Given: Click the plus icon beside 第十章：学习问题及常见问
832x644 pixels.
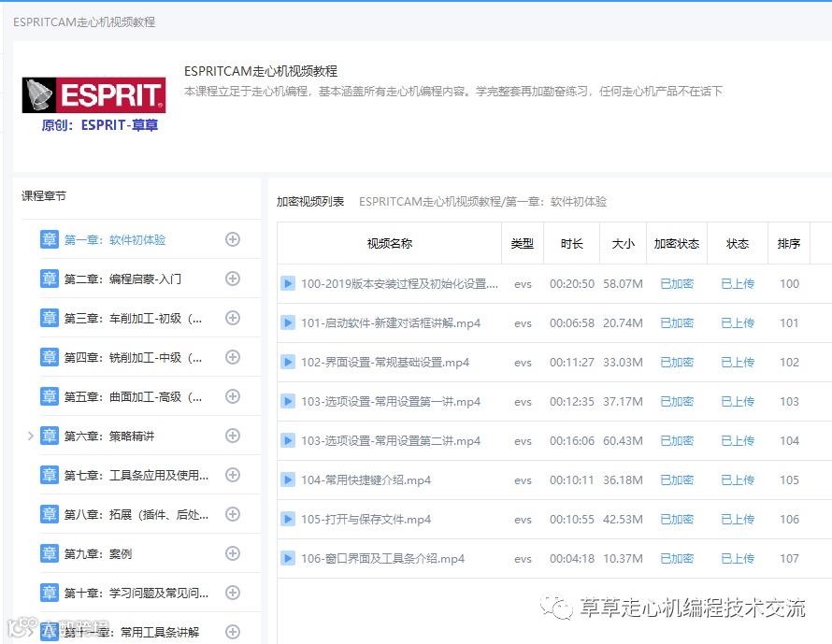Looking at the screenshot, I should [x=233, y=593].
